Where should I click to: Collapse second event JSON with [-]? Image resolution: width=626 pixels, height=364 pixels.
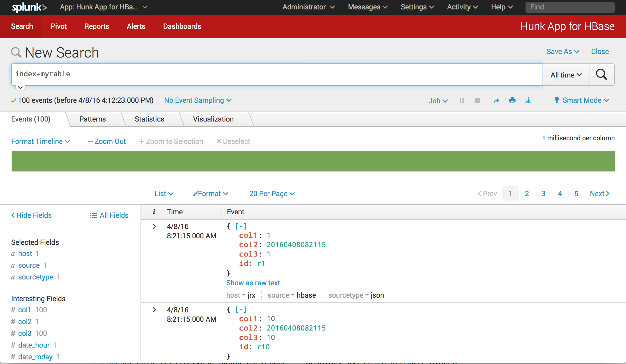pos(241,310)
